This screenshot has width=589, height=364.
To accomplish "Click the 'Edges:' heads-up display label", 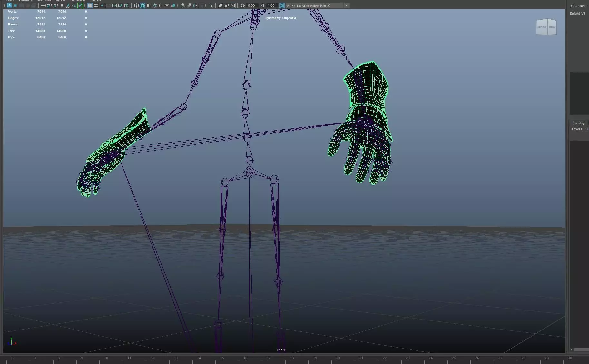I will (x=13, y=18).
